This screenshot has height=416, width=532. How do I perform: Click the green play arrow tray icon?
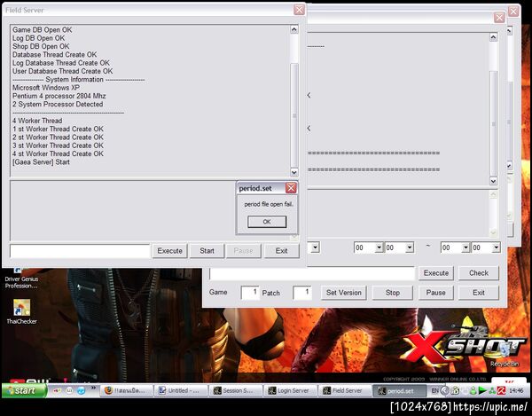coord(482,391)
